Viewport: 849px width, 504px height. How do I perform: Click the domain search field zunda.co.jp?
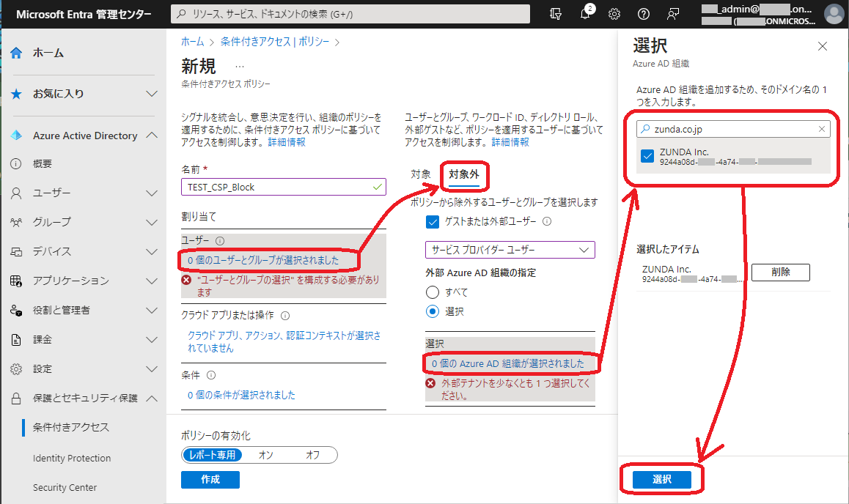point(733,129)
